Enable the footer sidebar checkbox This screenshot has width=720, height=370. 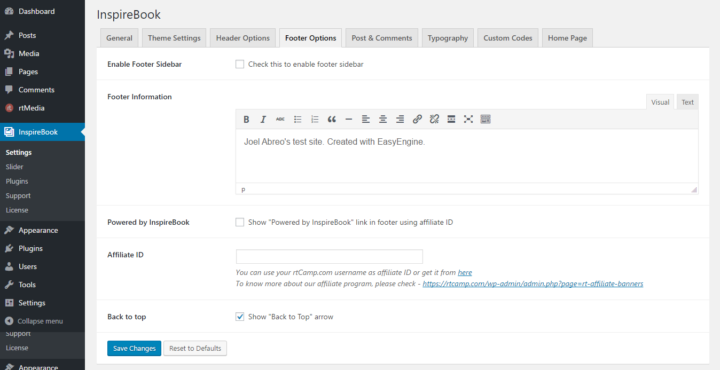[x=240, y=64]
